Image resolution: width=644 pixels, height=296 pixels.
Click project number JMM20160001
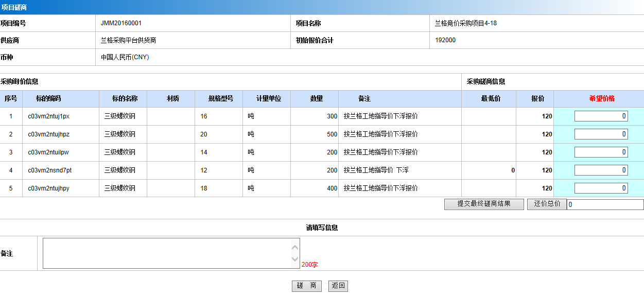click(121, 23)
